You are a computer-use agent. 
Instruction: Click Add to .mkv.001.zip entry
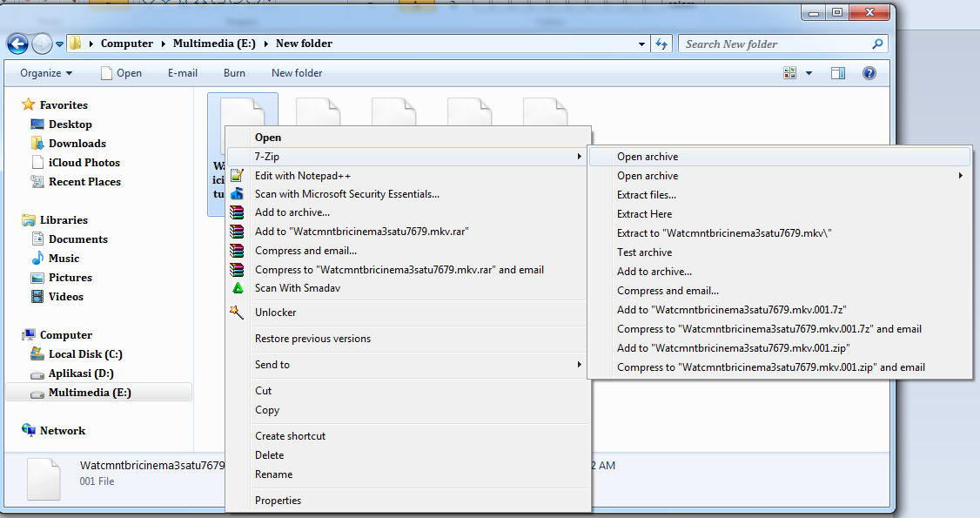780,348
